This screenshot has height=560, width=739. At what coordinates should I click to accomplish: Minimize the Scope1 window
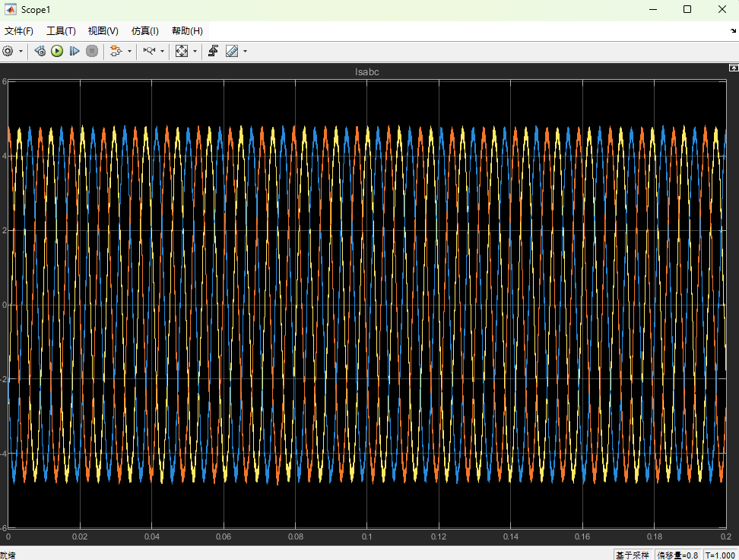tap(653, 9)
